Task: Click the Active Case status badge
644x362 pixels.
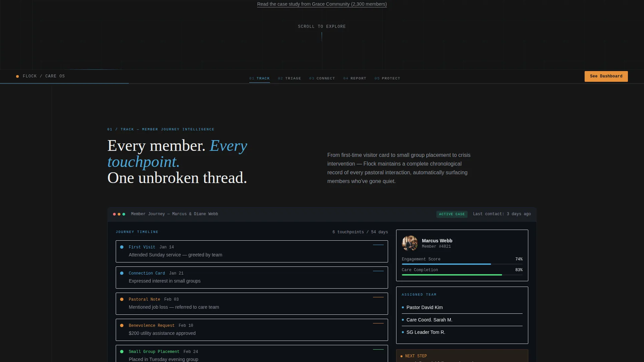Action: (452, 214)
